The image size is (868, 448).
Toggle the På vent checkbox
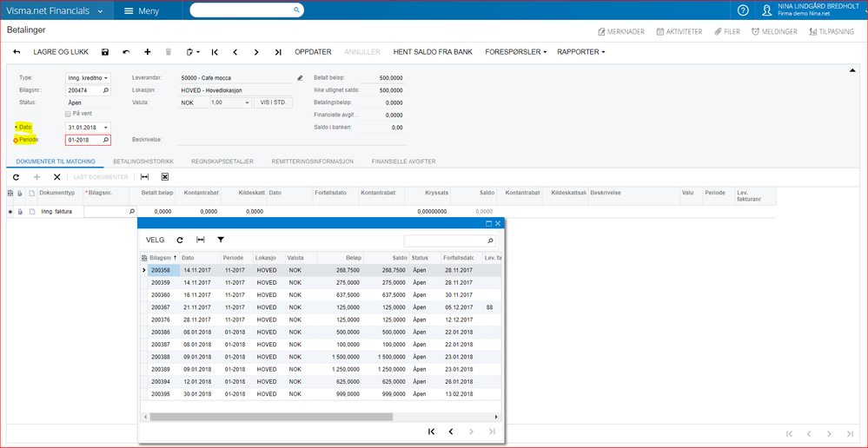click(68, 114)
